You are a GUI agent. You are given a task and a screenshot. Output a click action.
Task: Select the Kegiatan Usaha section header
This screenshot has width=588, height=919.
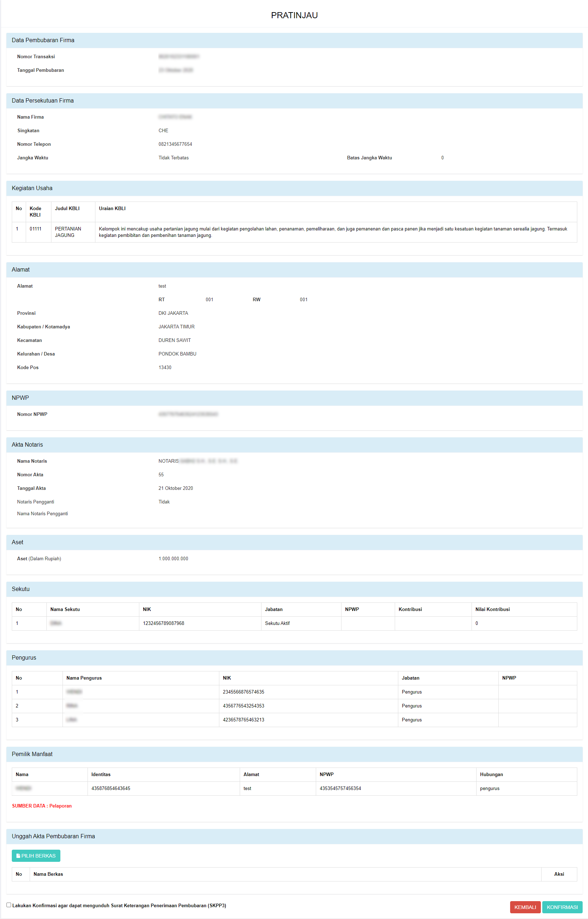(x=32, y=188)
